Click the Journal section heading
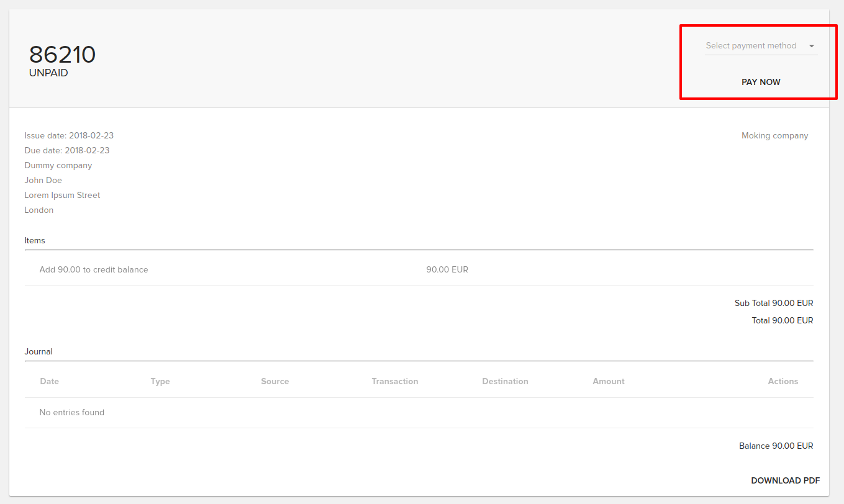 pos(39,351)
